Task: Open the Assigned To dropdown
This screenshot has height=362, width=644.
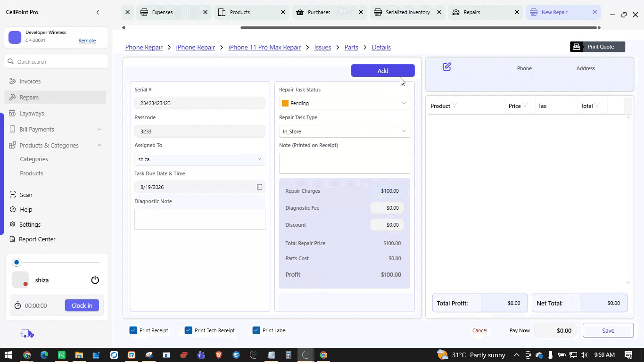Action: (200, 159)
